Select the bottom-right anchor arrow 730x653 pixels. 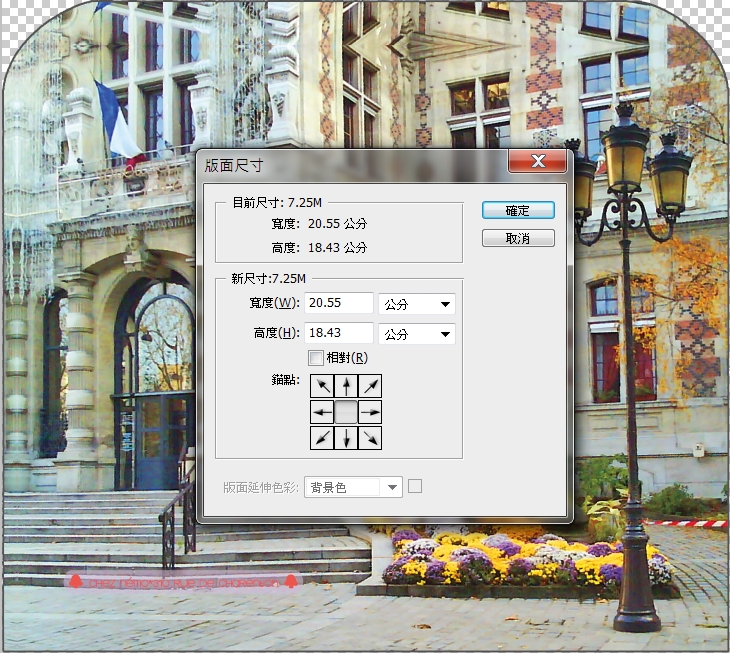(370, 436)
